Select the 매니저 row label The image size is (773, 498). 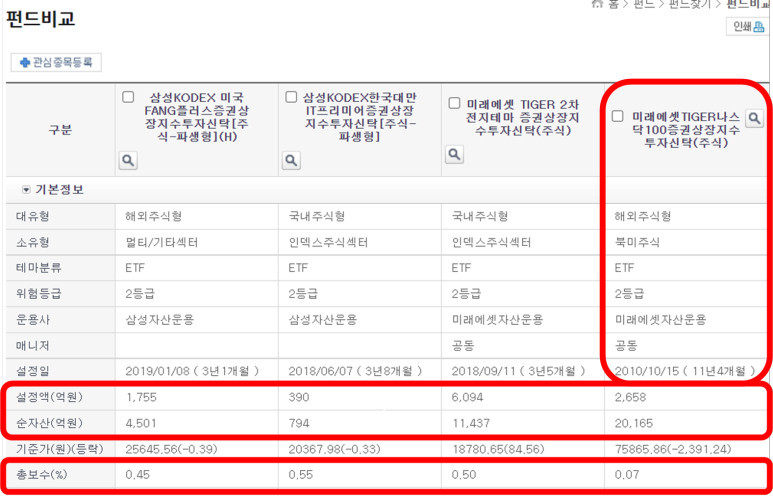click(33, 346)
